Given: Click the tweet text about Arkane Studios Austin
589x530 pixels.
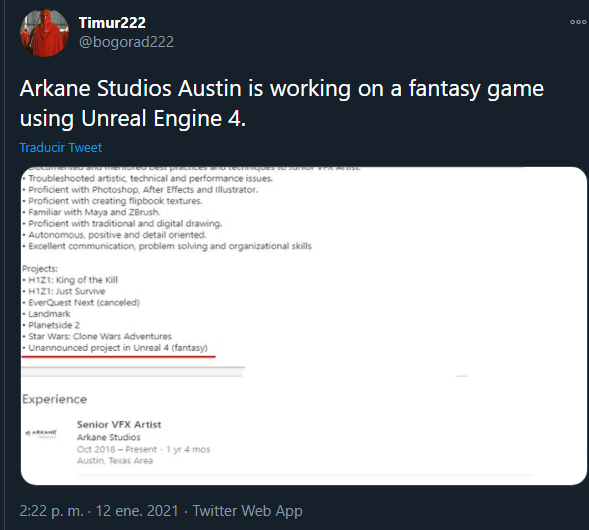Looking at the screenshot, I should (282, 103).
